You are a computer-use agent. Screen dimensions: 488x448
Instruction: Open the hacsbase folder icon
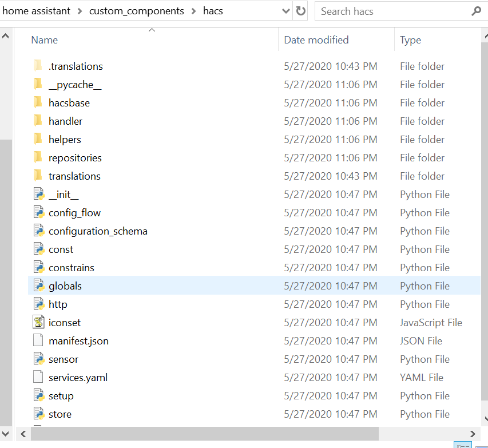coord(38,102)
